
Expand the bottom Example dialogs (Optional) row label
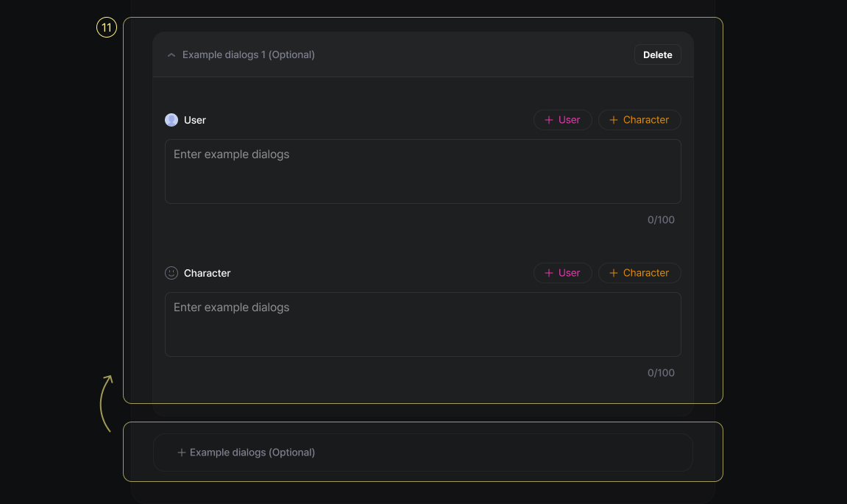pyautogui.click(x=252, y=452)
